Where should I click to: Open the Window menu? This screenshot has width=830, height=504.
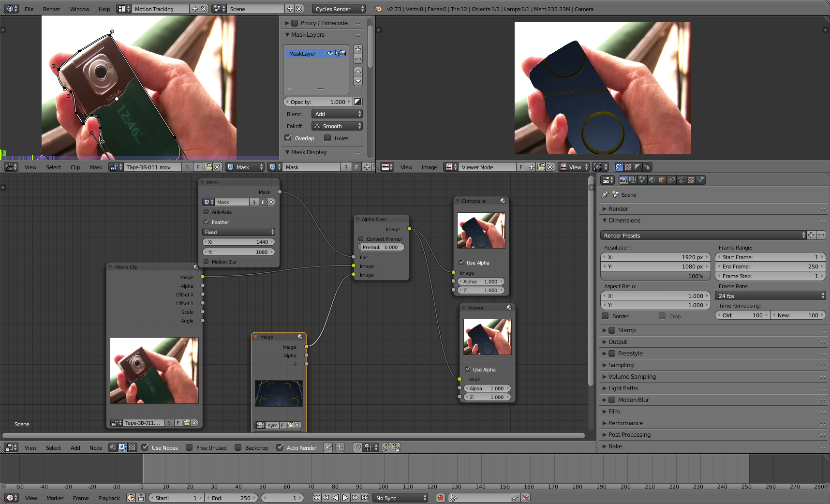click(x=79, y=9)
